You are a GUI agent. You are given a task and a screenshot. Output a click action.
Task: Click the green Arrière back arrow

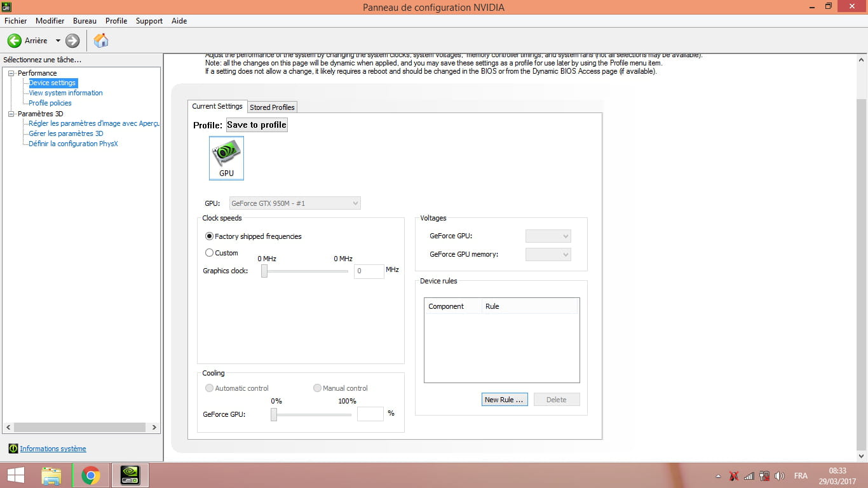coord(15,41)
